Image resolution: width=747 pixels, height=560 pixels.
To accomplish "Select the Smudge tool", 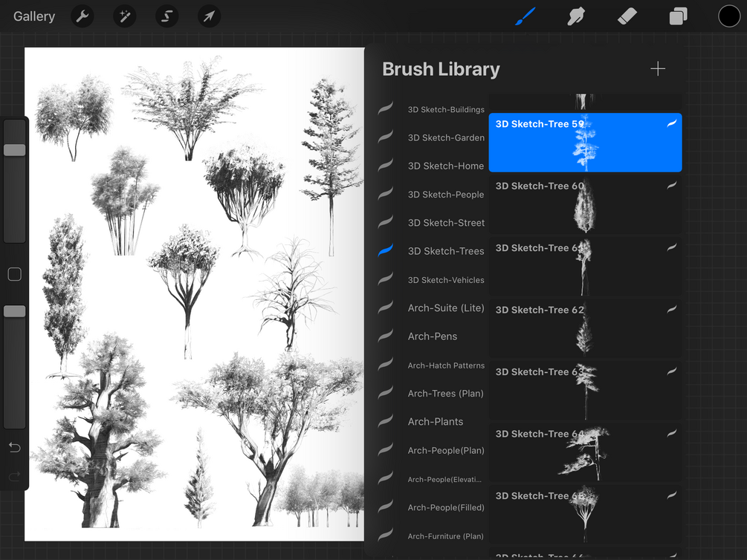I will coord(576,16).
